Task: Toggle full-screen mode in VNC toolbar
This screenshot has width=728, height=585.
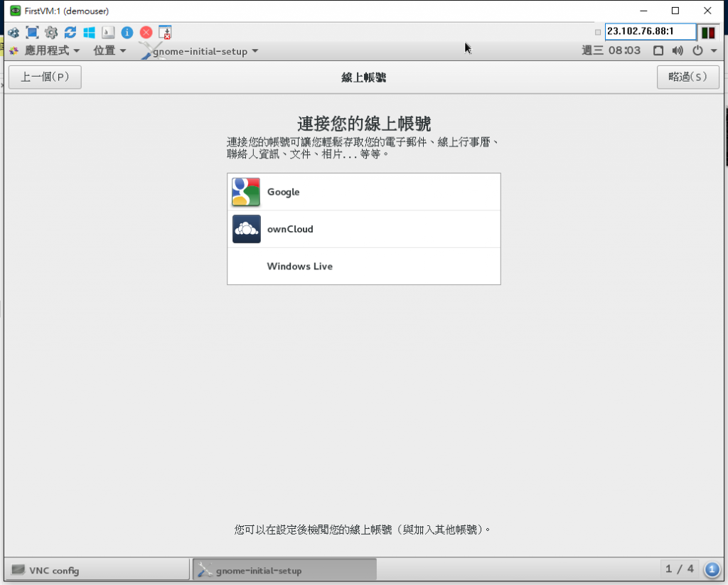Action: tap(32, 33)
